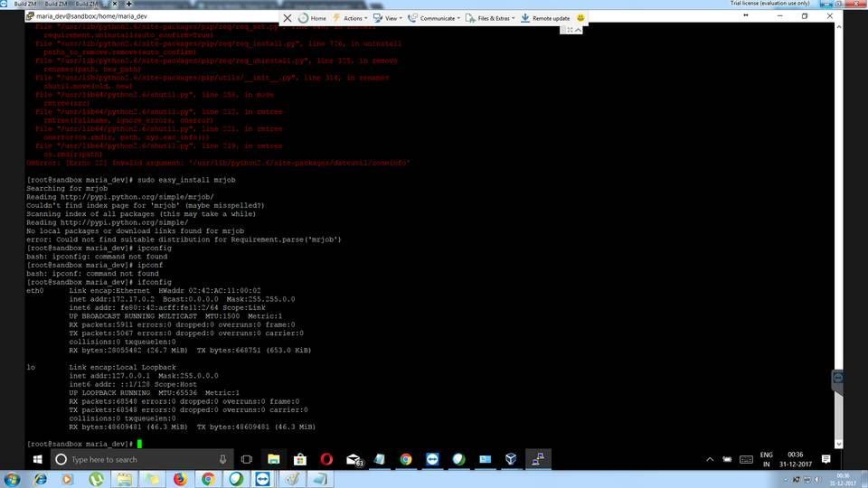Open the PuTTY window system menu icon
868x488 pixels.
[30, 16]
